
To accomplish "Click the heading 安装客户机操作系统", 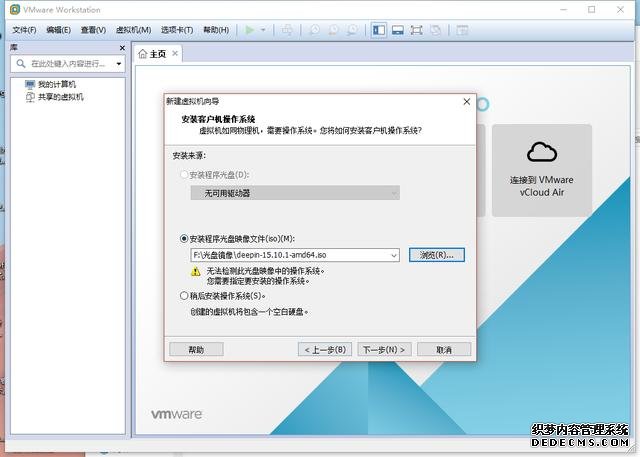I will (218, 119).
